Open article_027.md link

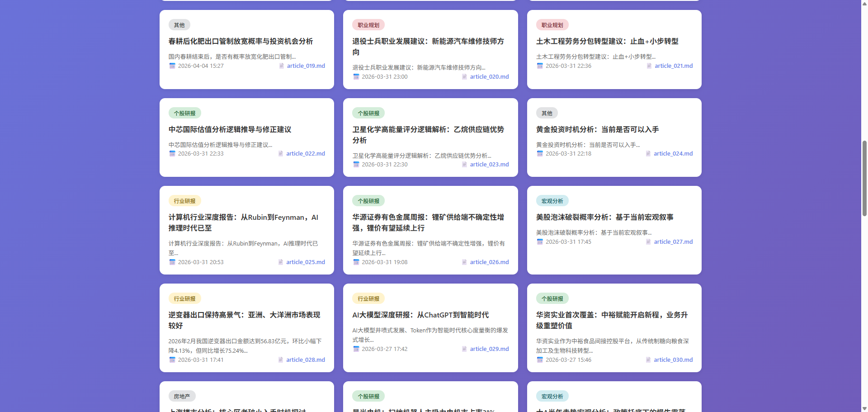click(673, 242)
